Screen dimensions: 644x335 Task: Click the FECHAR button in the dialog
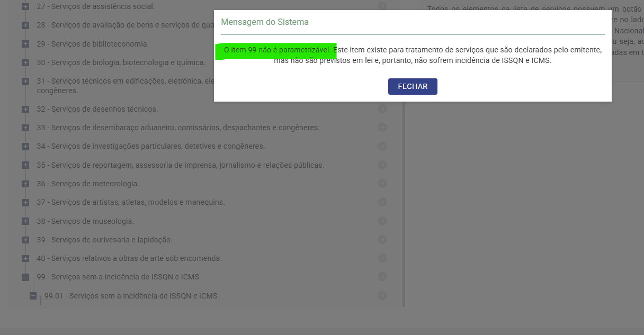coord(413,86)
